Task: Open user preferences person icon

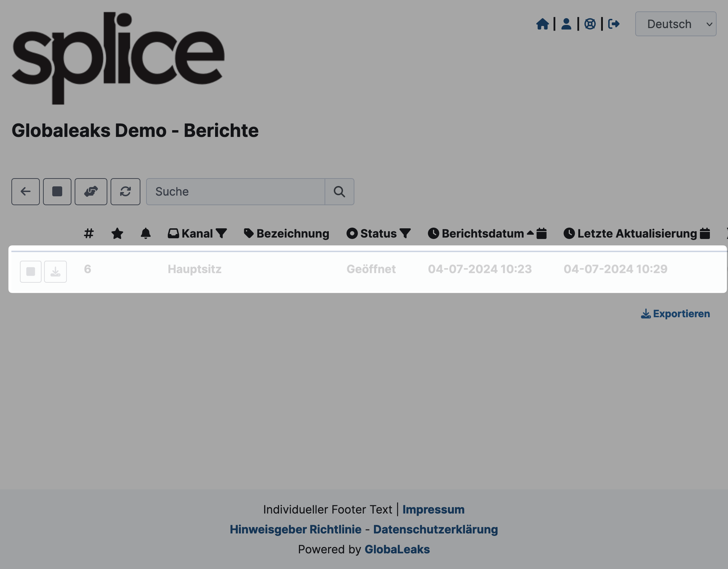Action: point(566,24)
